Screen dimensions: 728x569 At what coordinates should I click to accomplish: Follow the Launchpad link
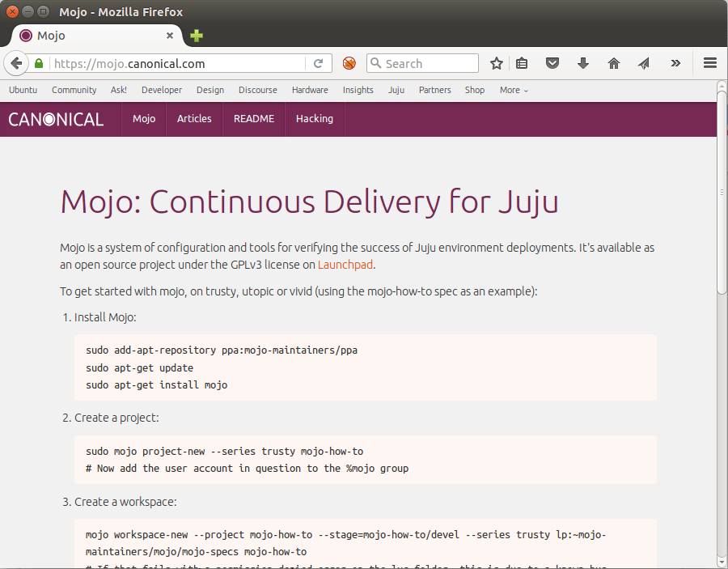345,265
